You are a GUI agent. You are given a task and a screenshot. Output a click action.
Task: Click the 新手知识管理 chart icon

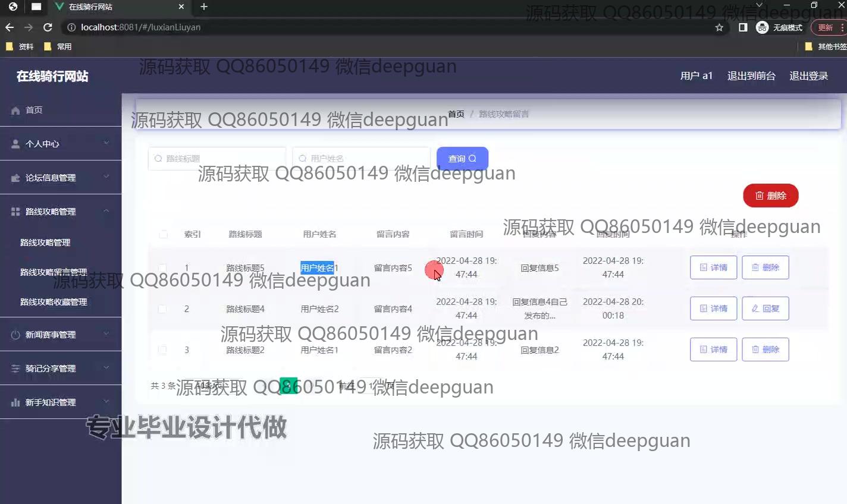pyautogui.click(x=15, y=402)
